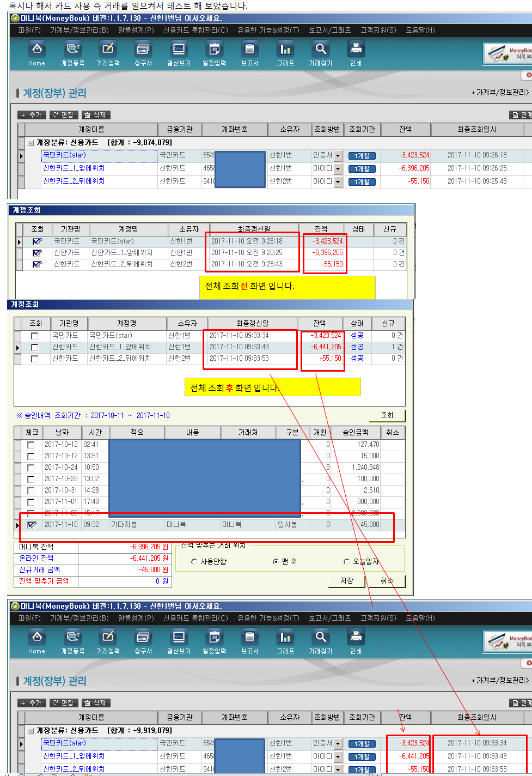Click 1개월 period button in row dated 09:25:43

pyautogui.click(x=362, y=182)
